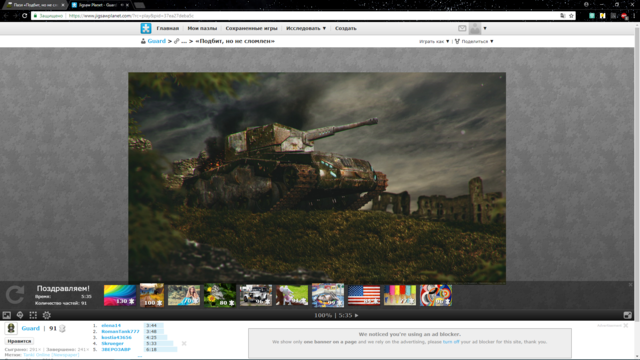Open Guard profile link below puzzle
This screenshot has width=640, height=360.
31,328
